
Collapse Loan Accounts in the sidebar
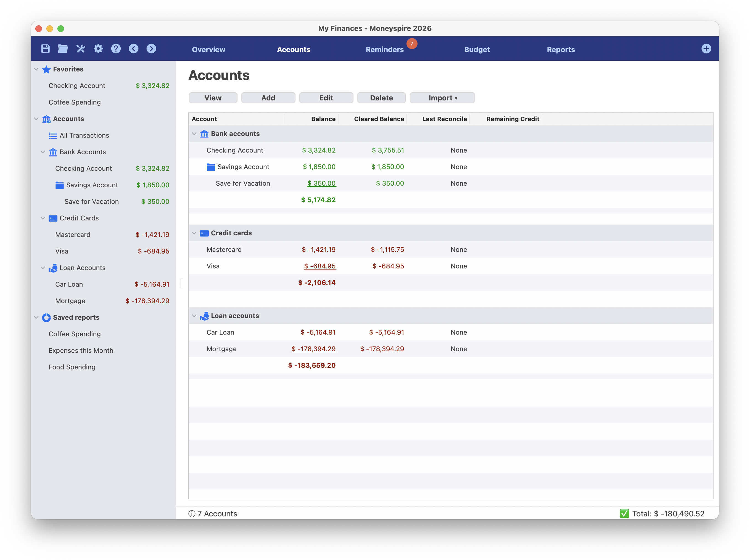pyautogui.click(x=43, y=268)
